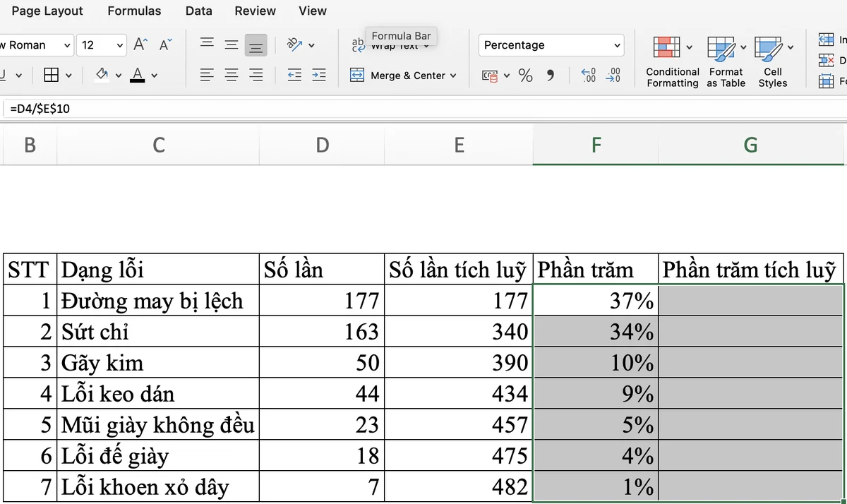Align text right horizontally

(x=256, y=75)
